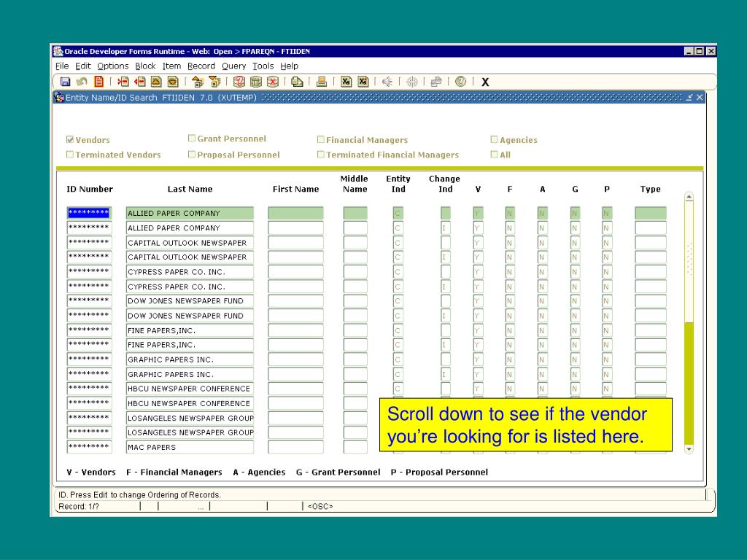
Task: Click Middle Name field in MAC PAPERS row
Action: (355, 447)
